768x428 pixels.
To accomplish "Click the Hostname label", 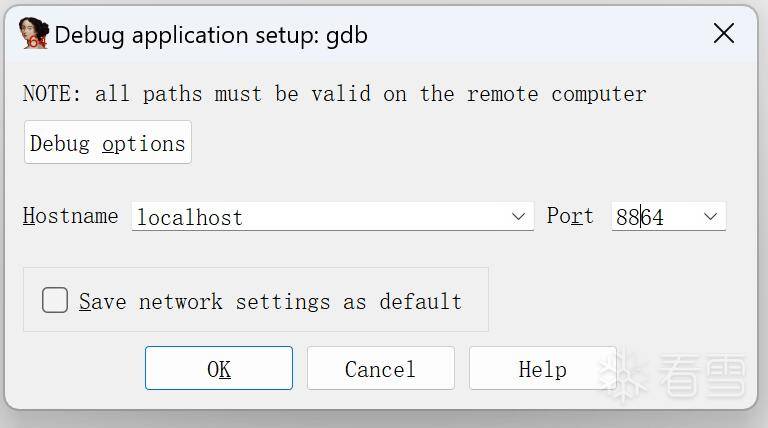I will [70, 216].
